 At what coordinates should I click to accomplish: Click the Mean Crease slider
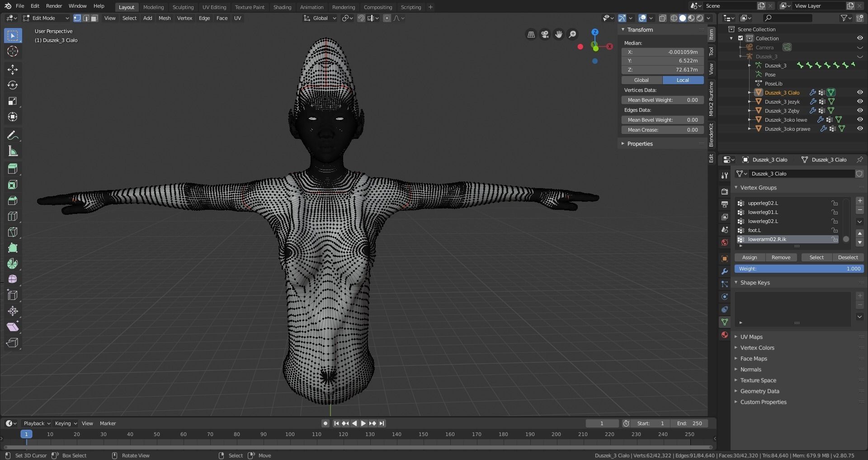pos(663,130)
